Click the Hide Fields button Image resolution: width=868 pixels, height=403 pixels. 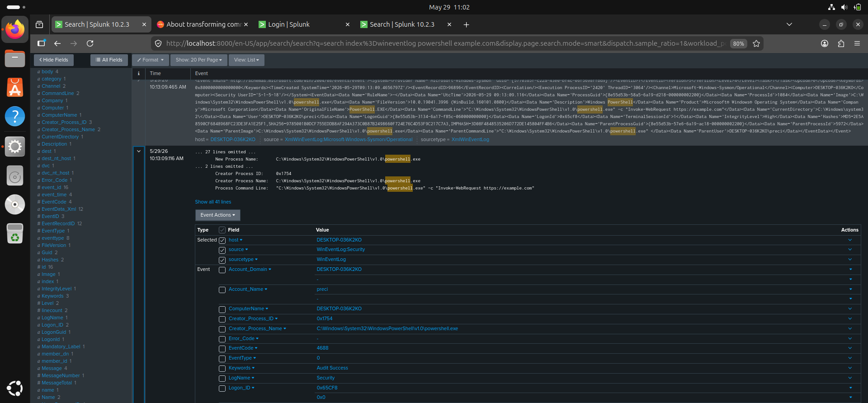coord(54,60)
